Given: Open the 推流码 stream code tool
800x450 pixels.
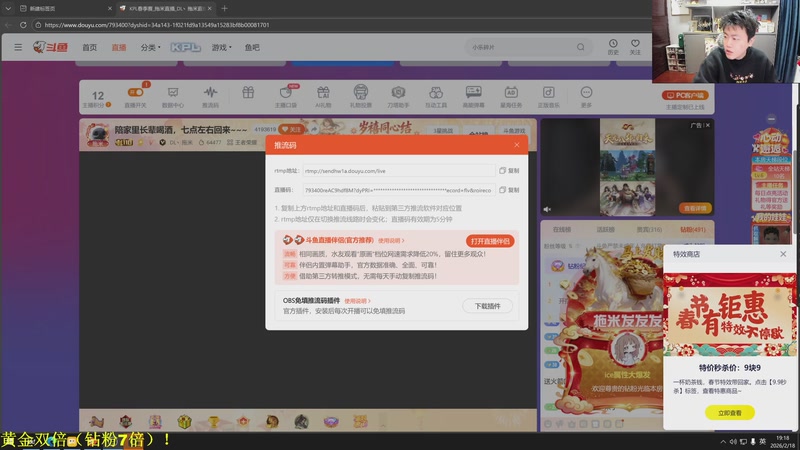Looking at the screenshot, I should pos(210,97).
